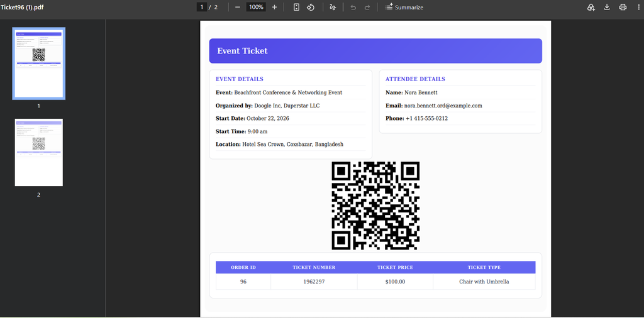
Task: Select the page 2 thumbnail
Action: pyautogui.click(x=38, y=152)
